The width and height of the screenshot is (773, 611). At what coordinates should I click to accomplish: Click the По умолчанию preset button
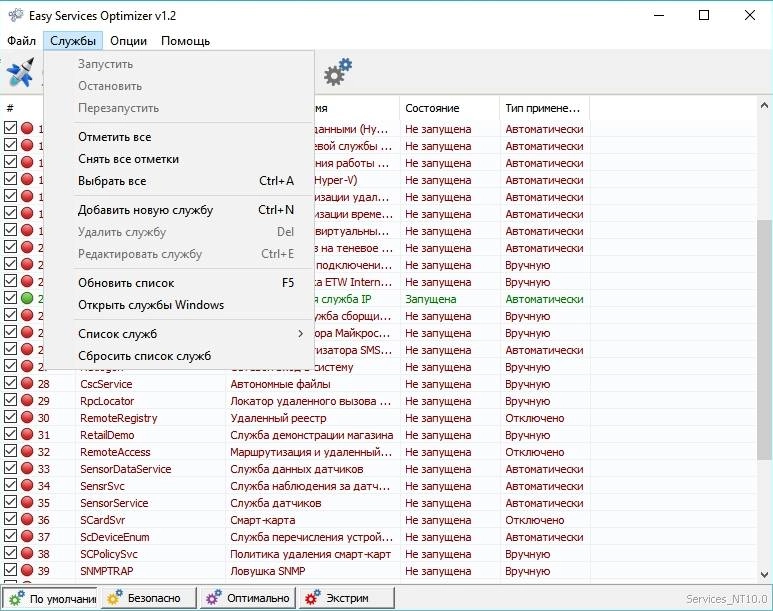click(50, 598)
